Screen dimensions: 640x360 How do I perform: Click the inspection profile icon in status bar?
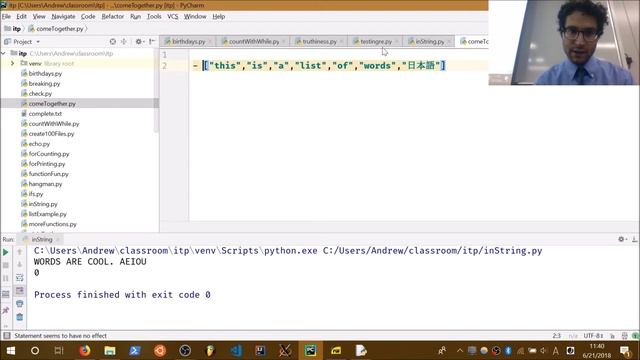624,336
